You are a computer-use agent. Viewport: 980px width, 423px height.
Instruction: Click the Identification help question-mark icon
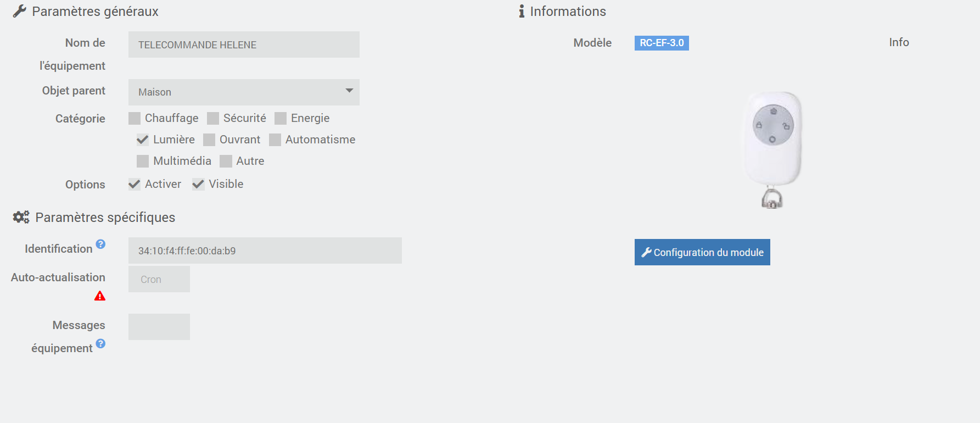coord(100,244)
